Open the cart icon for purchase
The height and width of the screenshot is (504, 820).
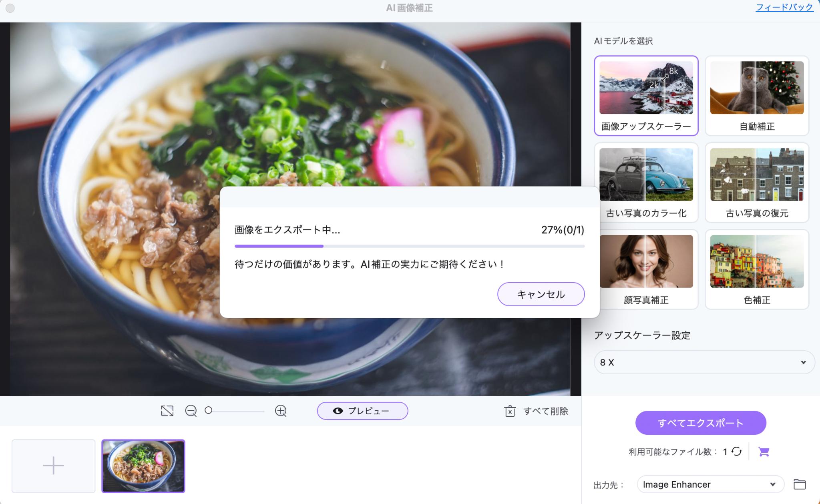tap(764, 451)
